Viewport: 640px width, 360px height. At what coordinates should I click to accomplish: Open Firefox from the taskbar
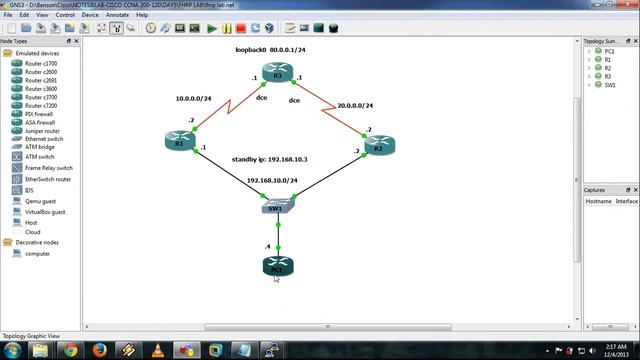pyautogui.click(x=99, y=350)
